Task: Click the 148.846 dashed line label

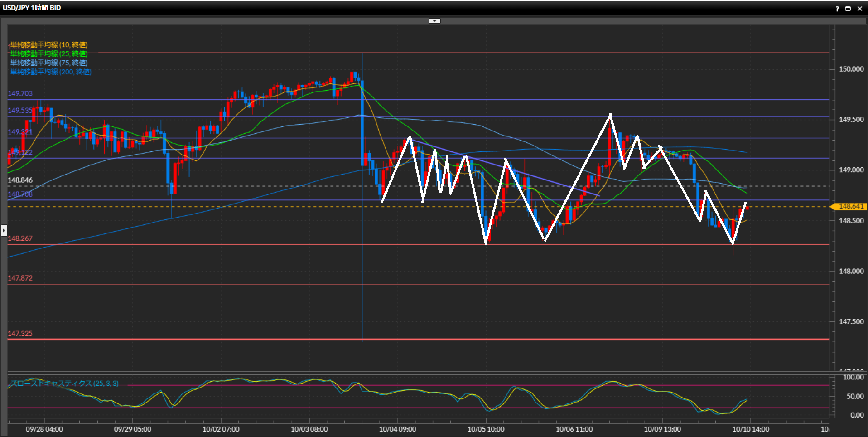Action: point(20,180)
